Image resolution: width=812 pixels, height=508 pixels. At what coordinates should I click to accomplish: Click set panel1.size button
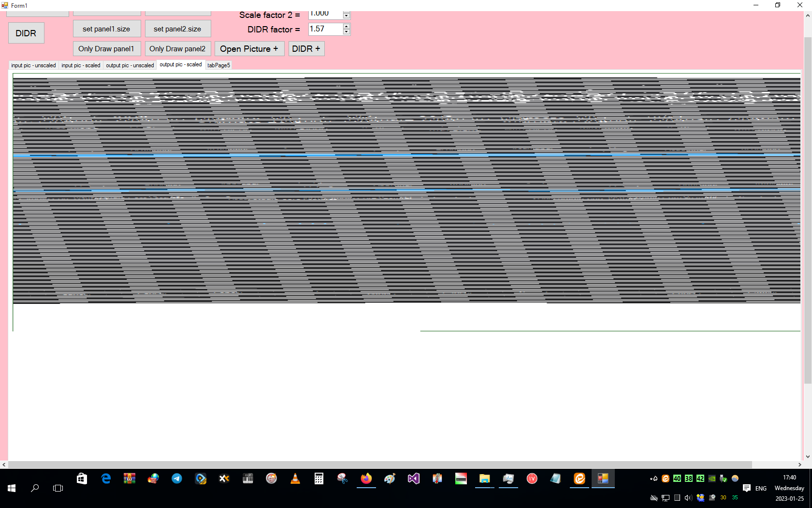pos(107,29)
